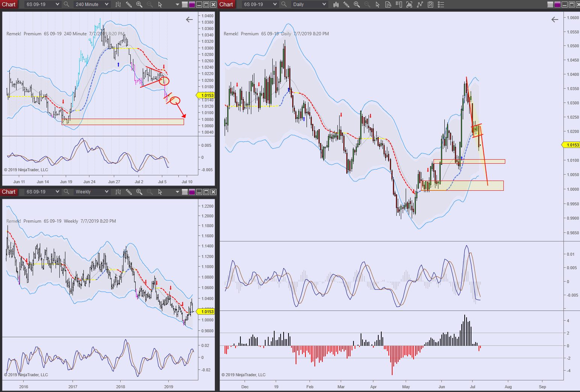Search instrument magnifier in Daily chart
The image size is (580, 392).
284,5
